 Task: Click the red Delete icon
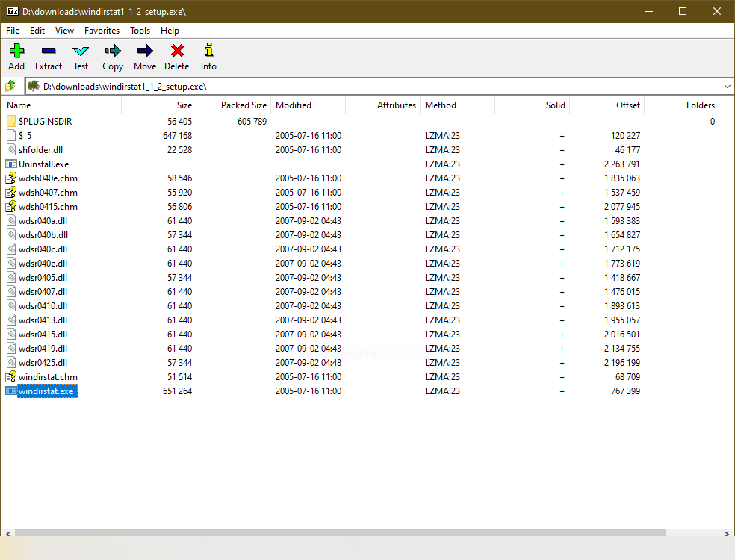pos(177,51)
